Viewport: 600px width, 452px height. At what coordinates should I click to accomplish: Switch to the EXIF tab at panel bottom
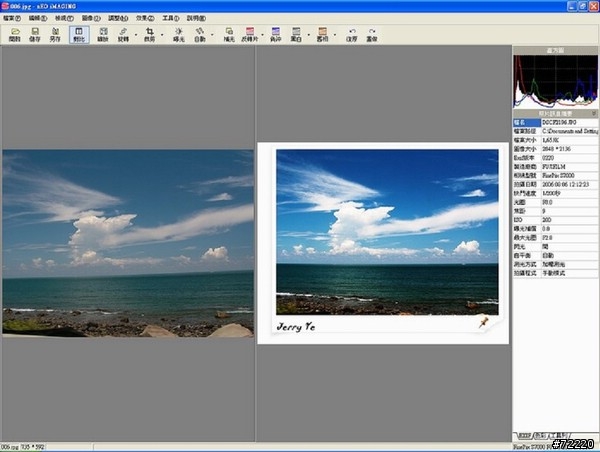click(523, 436)
